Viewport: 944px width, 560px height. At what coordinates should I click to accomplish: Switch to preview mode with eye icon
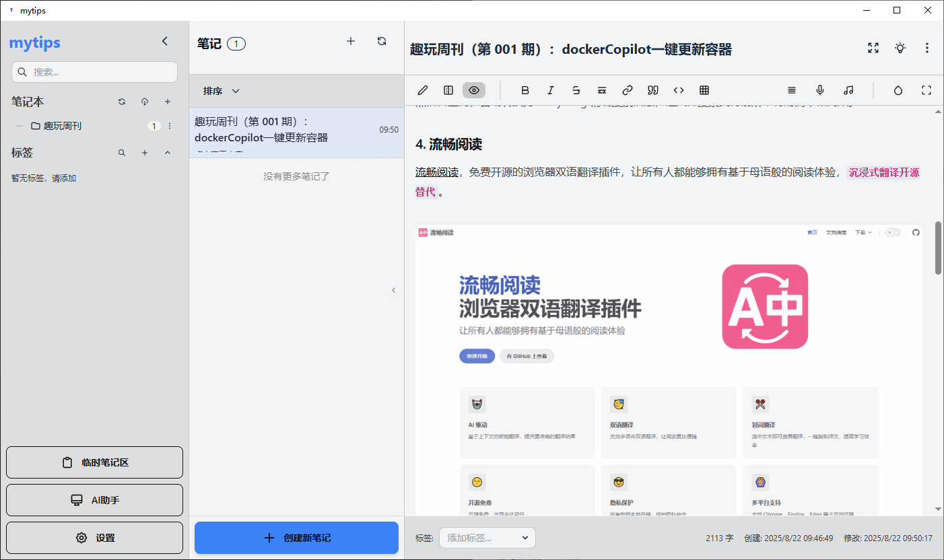click(474, 90)
